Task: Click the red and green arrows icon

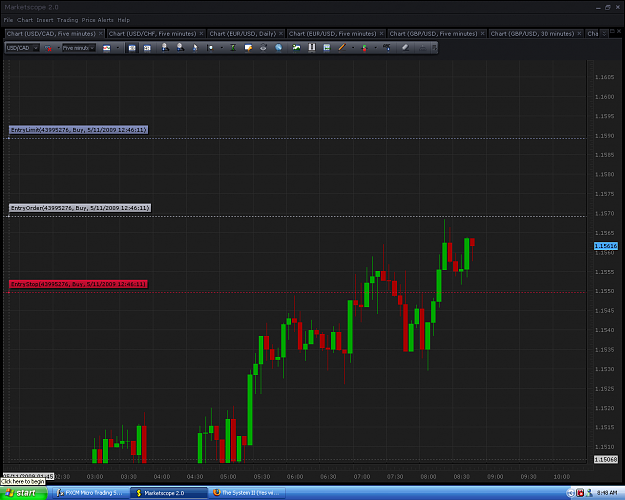Action: coord(364,48)
